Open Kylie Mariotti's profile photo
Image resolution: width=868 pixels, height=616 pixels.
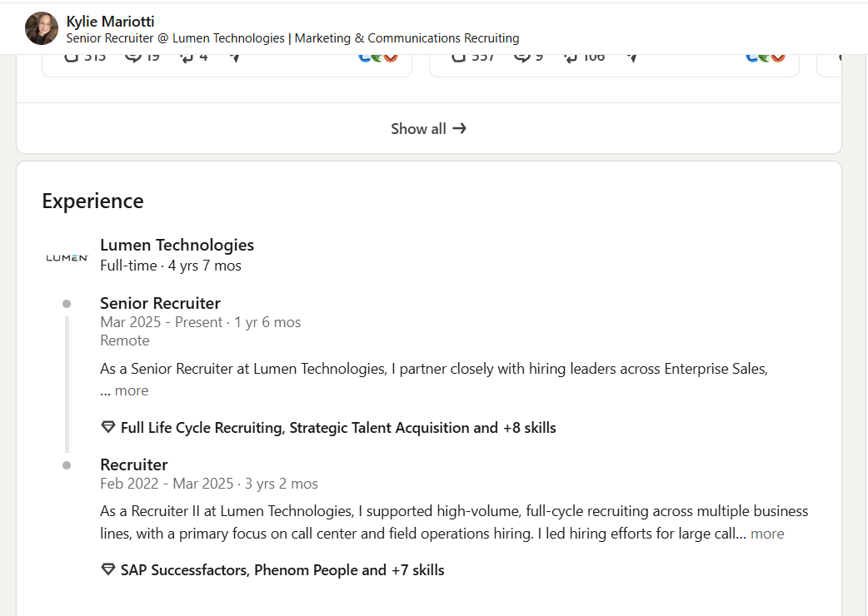[42, 28]
